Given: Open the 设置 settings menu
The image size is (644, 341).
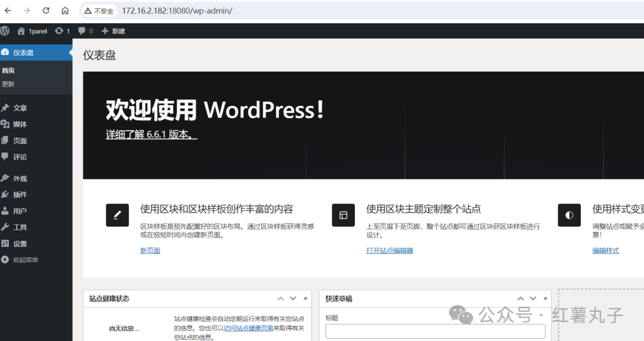Looking at the screenshot, I should (x=20, y=243).
